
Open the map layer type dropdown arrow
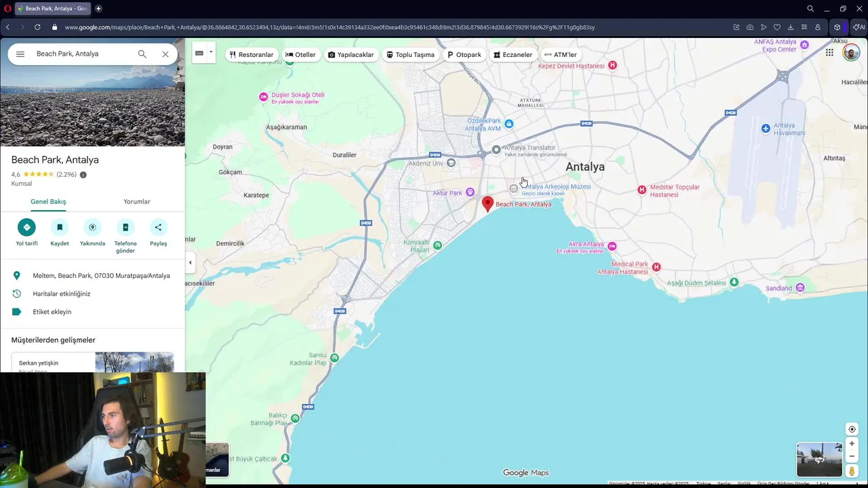(211, 52)
